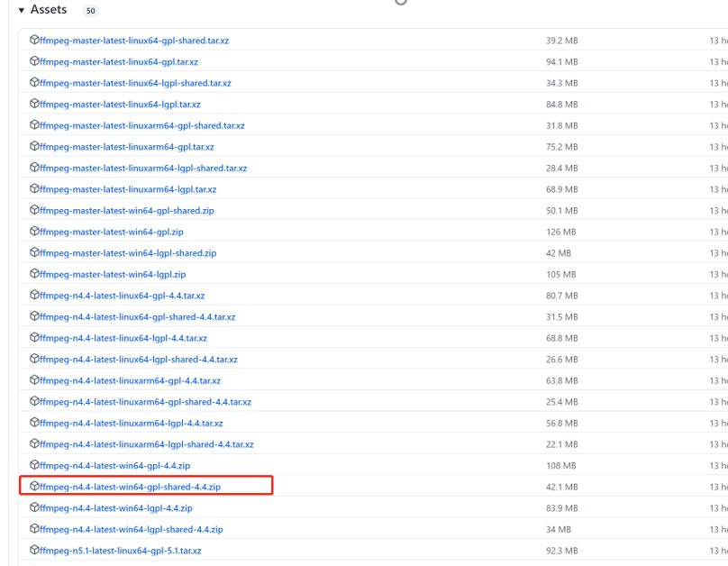Click package icon beside ffmpeg-master-latest-win64-lgpl.zip
The height and width of the screenshot is (566, 728).
(x=34, y=273)
